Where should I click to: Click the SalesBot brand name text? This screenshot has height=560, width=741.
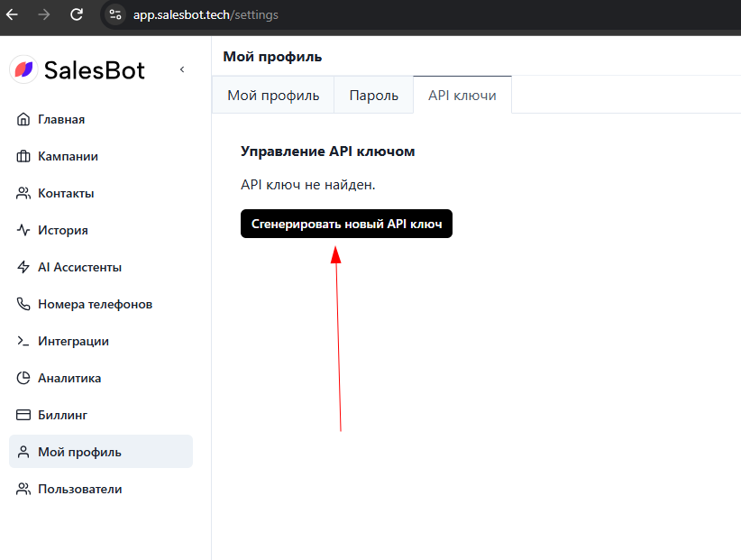pos(94,70)
